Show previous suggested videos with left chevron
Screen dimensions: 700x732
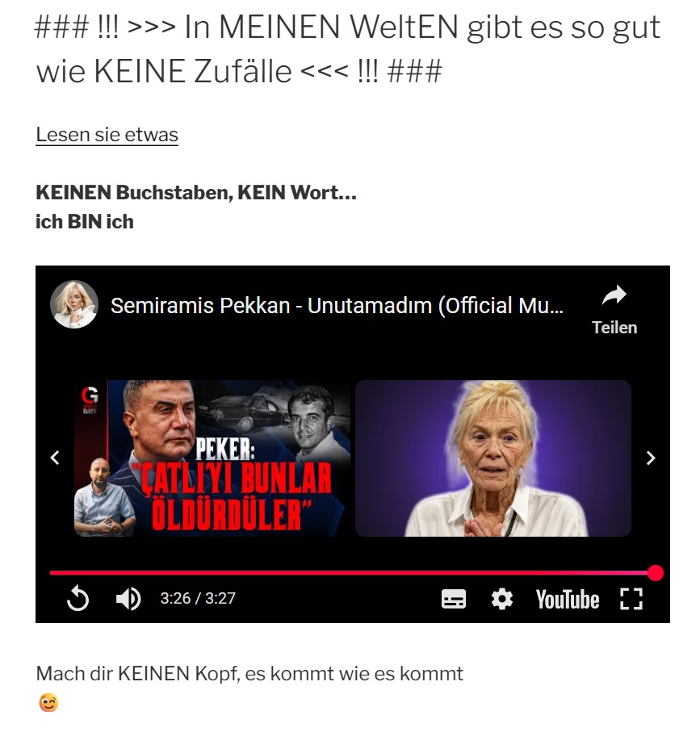(x=55, y=458)
